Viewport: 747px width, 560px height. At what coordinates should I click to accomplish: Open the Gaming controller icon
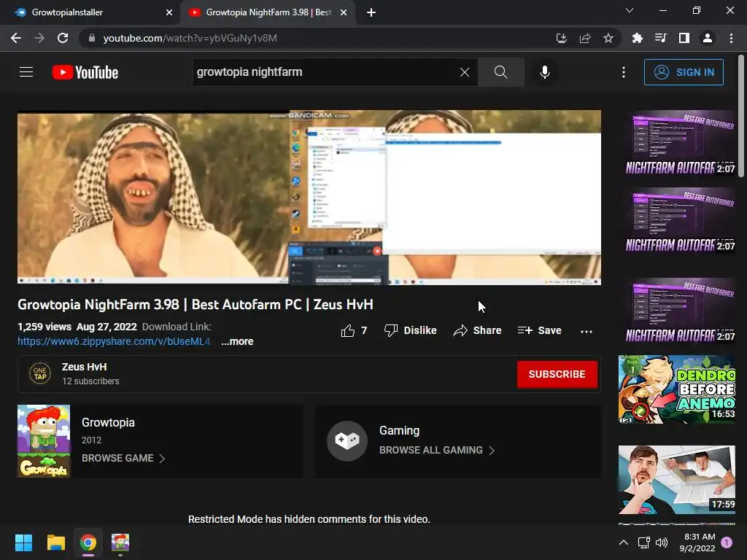347,440
